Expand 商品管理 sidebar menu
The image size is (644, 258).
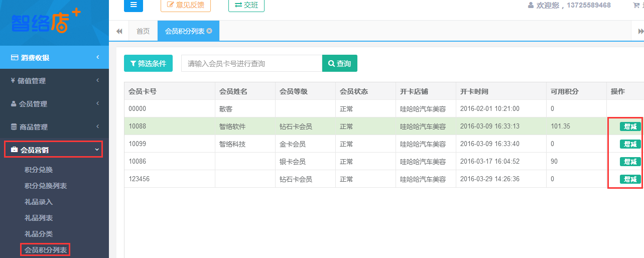(x=54, y=127)
